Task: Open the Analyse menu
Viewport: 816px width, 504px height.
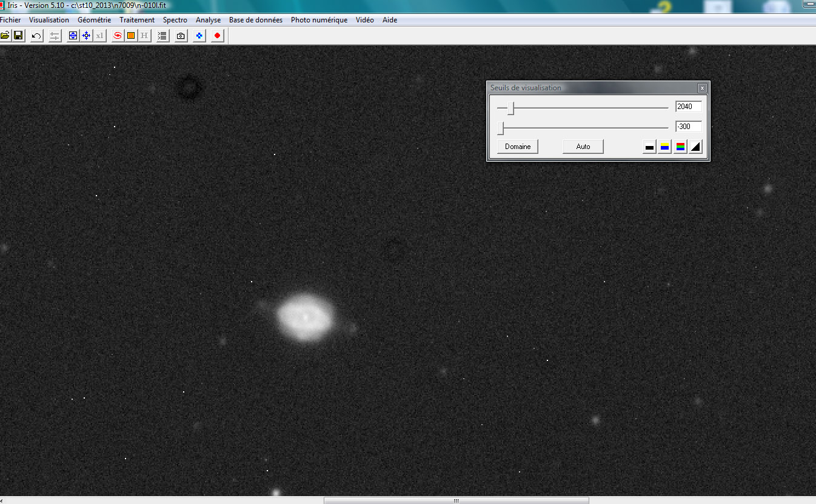Action: pos(208,20)
